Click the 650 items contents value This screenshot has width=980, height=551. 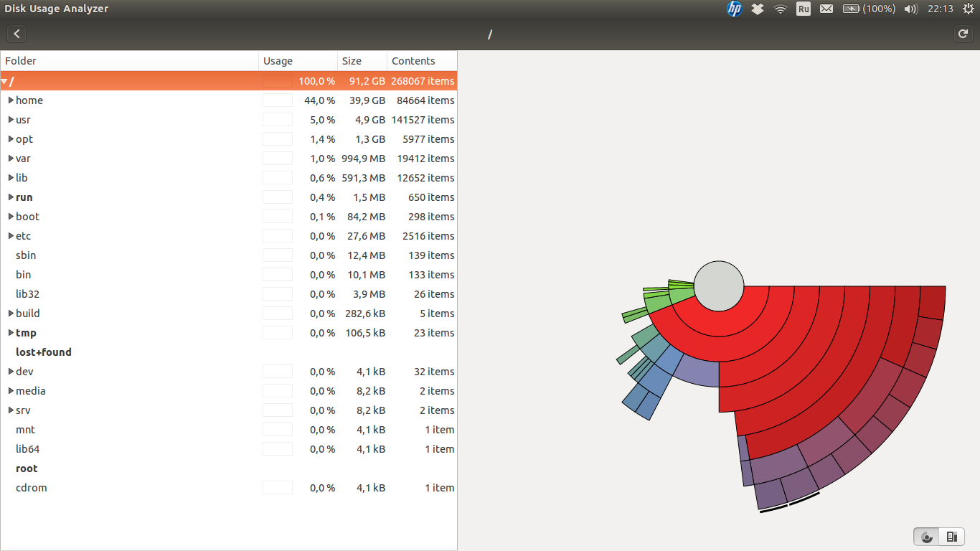pyautogui.click(x=431, y=197)
